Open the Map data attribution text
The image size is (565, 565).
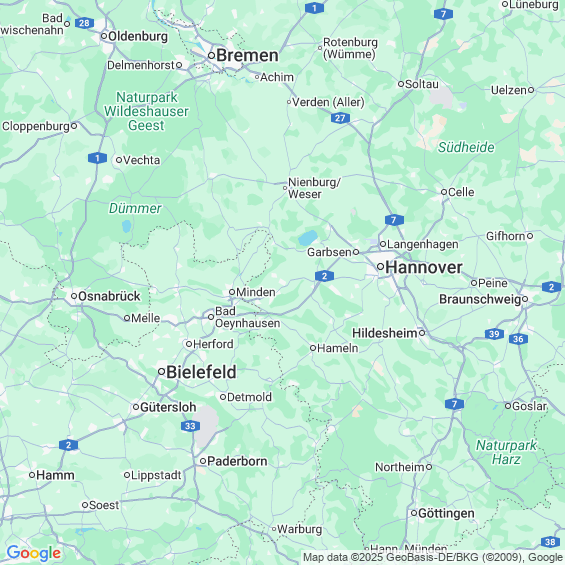[x=433, y=557]
